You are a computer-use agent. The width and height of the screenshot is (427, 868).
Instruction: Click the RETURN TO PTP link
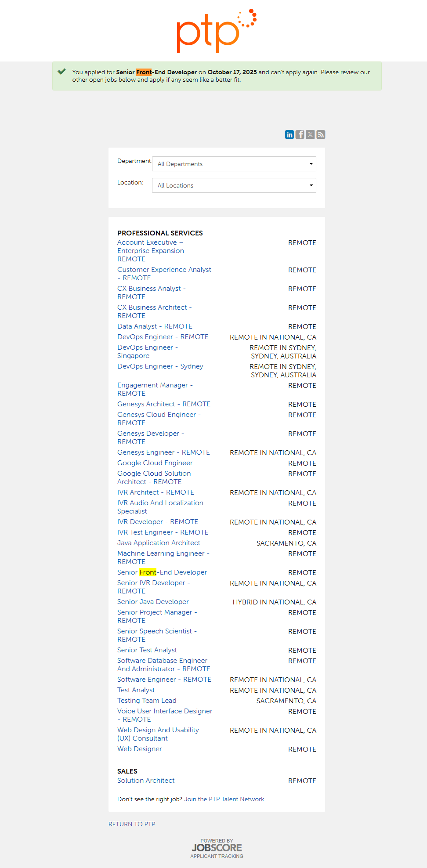point(132,824)
